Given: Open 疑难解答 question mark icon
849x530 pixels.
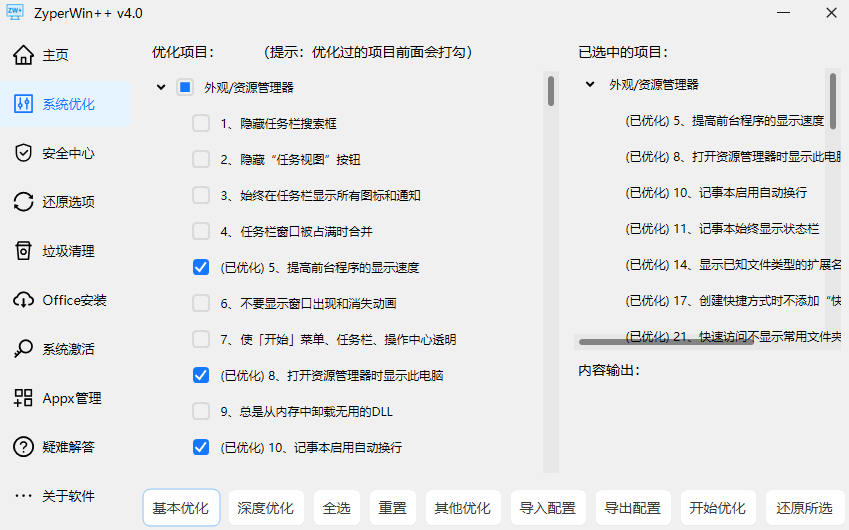Looking at the screenshot, I should pos(24,447).
